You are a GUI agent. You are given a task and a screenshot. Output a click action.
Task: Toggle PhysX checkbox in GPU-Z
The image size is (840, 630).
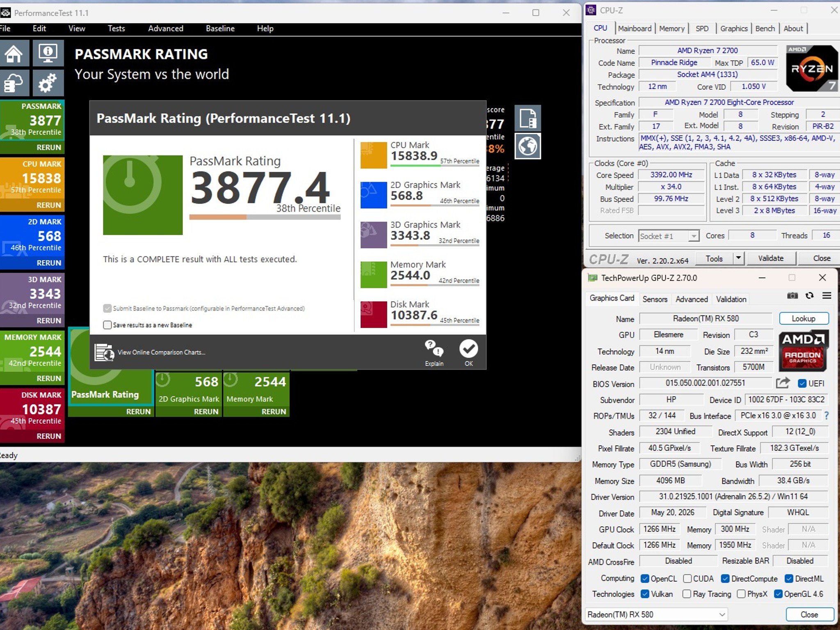(x=741, y=594)
